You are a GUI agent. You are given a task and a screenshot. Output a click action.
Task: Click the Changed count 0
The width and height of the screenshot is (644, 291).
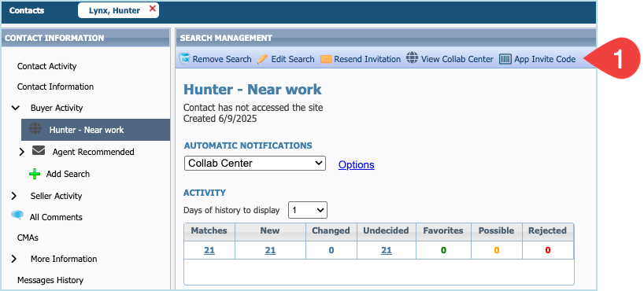tap(331, 250)
